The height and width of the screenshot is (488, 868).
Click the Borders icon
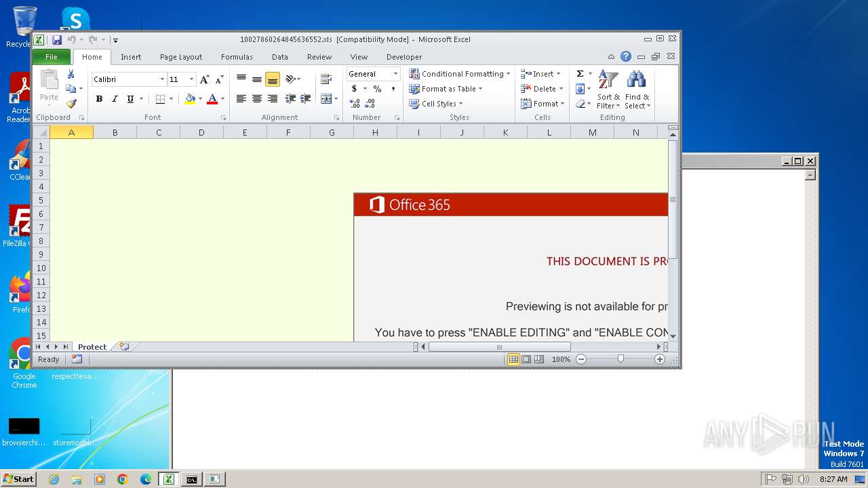160,99
